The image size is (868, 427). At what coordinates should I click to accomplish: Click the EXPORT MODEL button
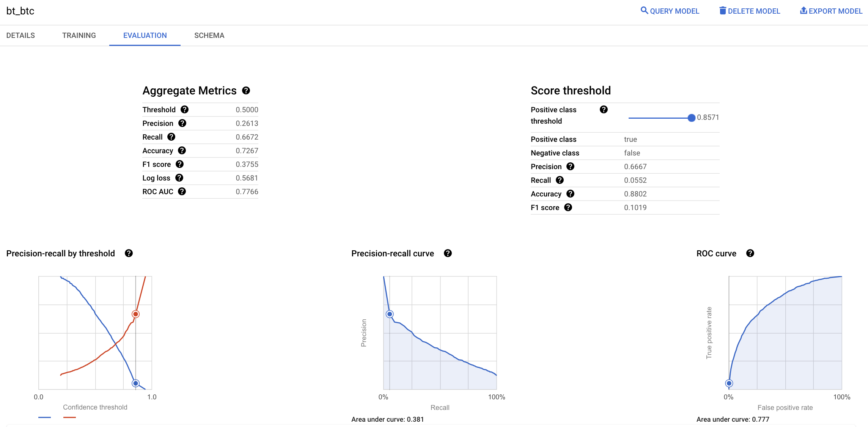click(x=831, y=11)
